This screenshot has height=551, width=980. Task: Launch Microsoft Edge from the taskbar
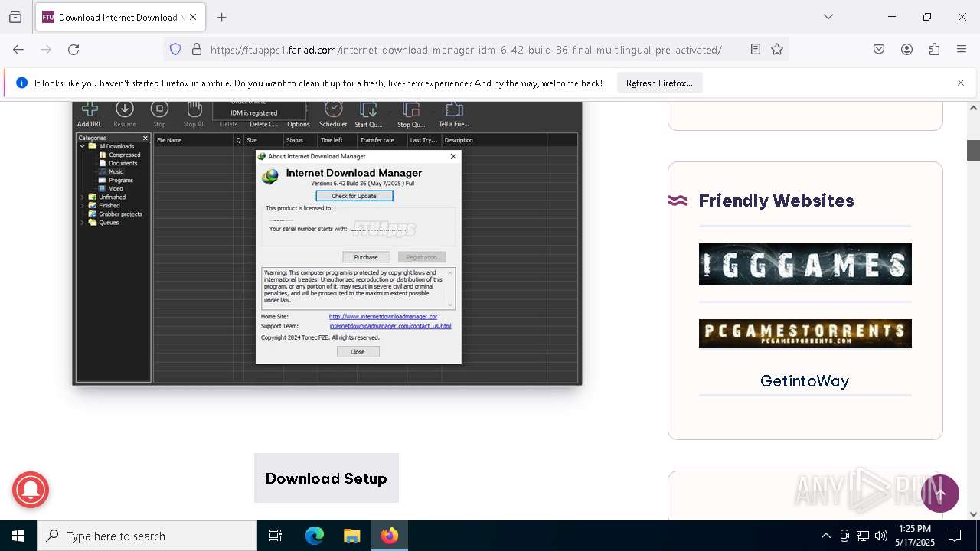(x=315, y=536)
